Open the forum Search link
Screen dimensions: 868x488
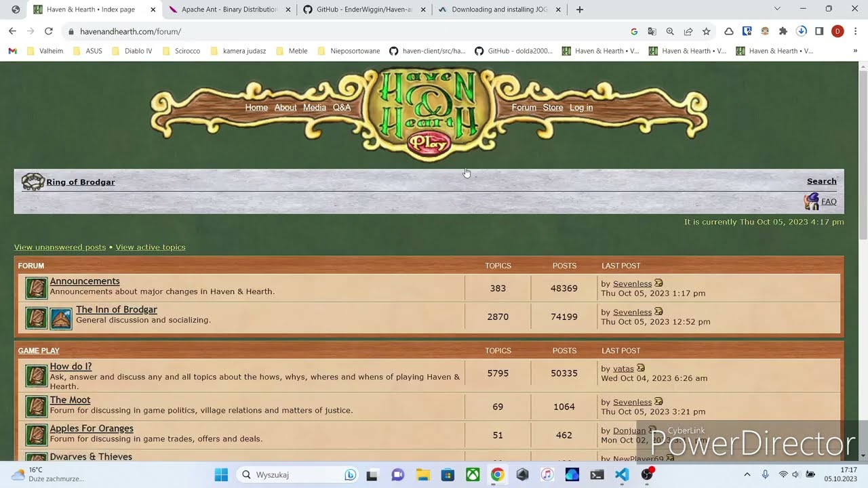tap(822, 181)
